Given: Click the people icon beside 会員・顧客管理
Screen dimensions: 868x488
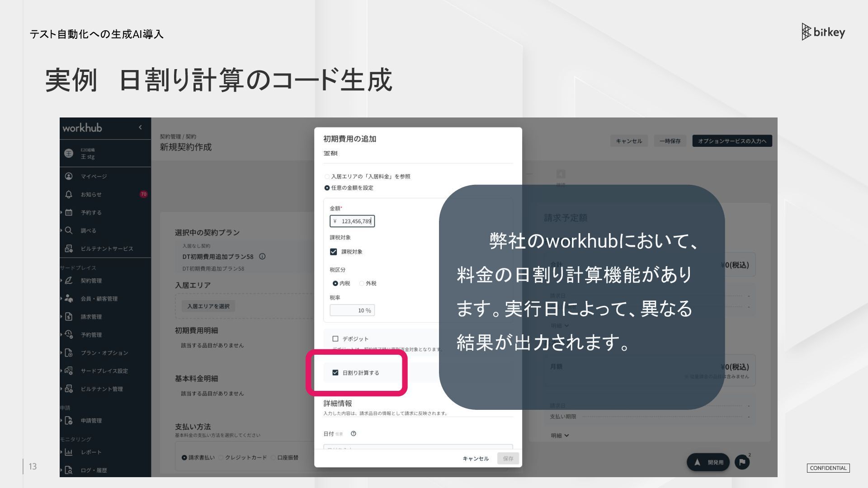Looking at the screenshot, I should pyautogui.click(x=69, y=299).
